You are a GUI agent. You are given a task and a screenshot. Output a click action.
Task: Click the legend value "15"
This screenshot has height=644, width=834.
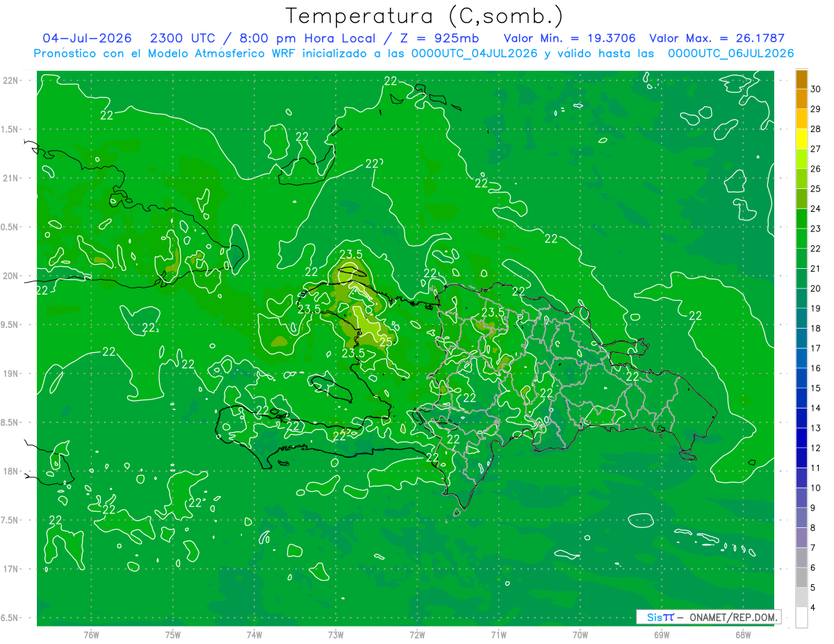(816, 388)
